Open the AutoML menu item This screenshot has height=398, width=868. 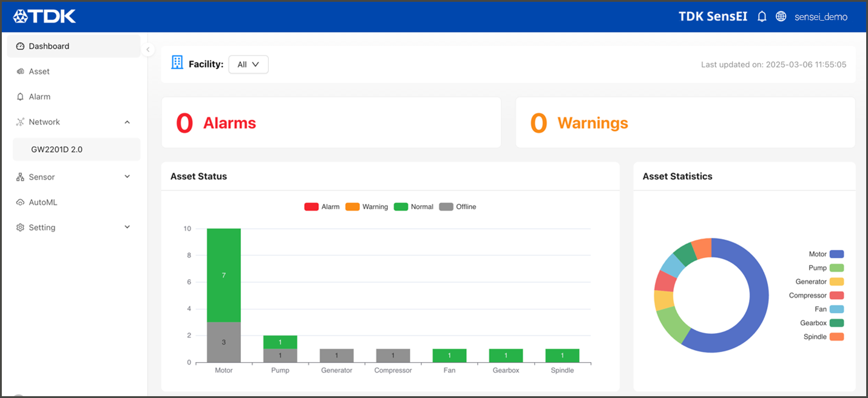click(74, 203)
